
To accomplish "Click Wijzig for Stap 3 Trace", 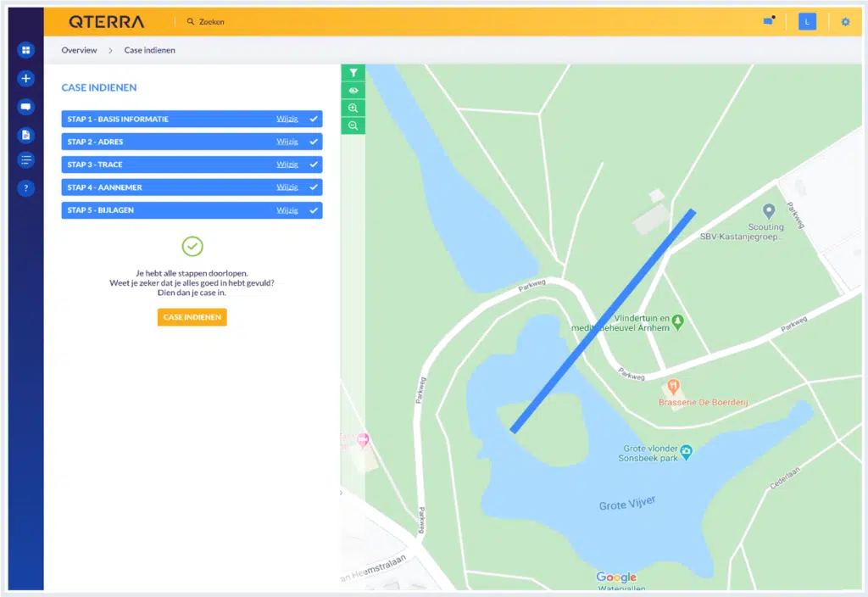I will [287, 165].
